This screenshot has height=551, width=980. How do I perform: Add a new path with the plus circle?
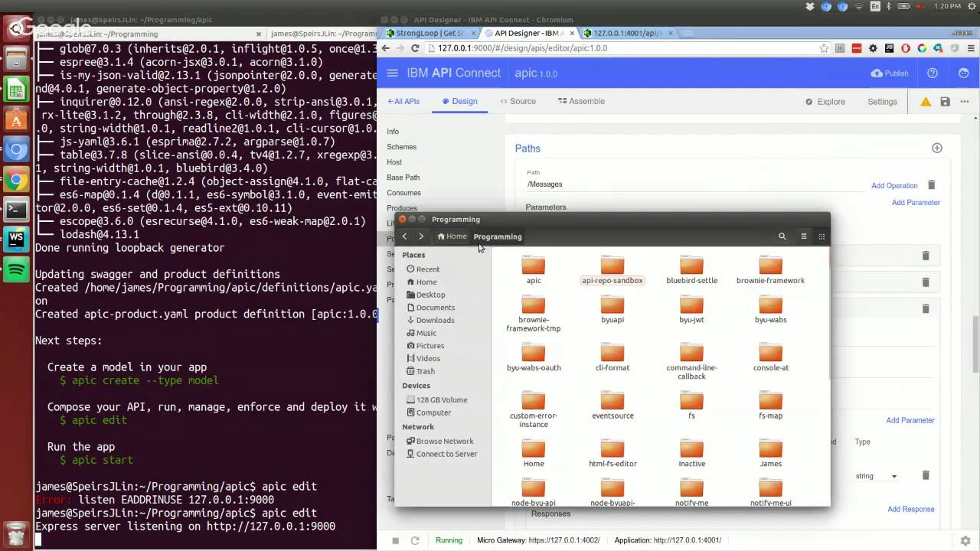(936, 148)
